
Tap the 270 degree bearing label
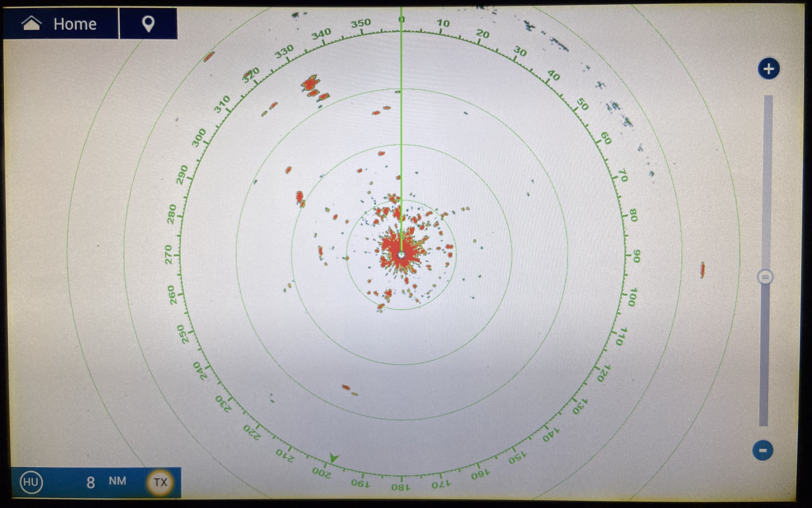click(168, 254)
